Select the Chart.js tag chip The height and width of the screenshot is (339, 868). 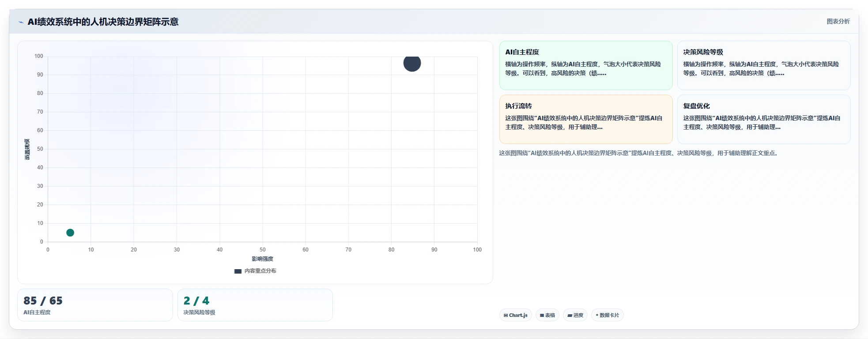point(516,315)
